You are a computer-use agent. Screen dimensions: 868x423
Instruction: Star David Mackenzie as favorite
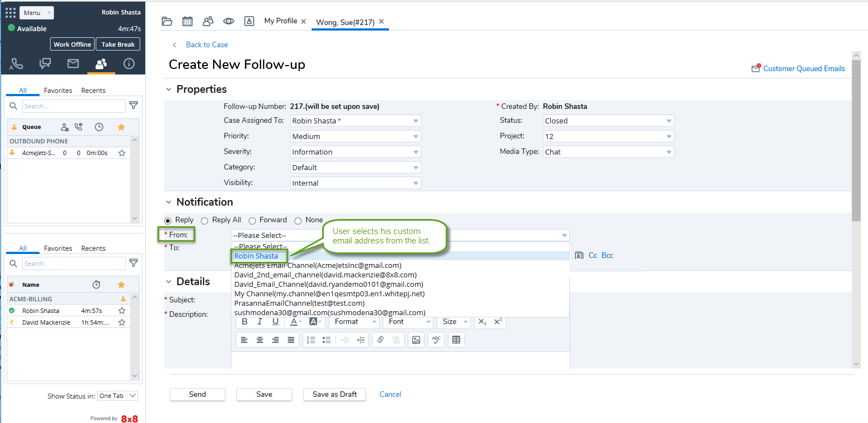click(x=122, y=322)
